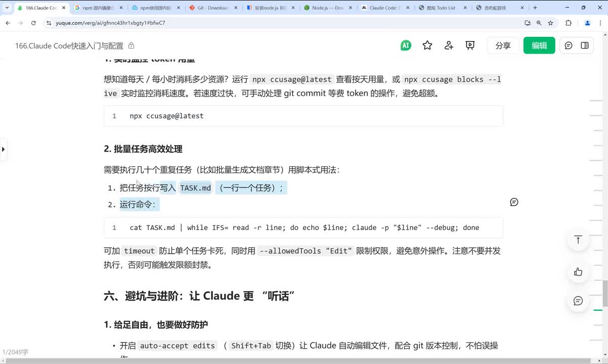Screen dimensions: 608x364
Task: Click heading 六、避坑与进阶
Action: (x=199, y=296)
